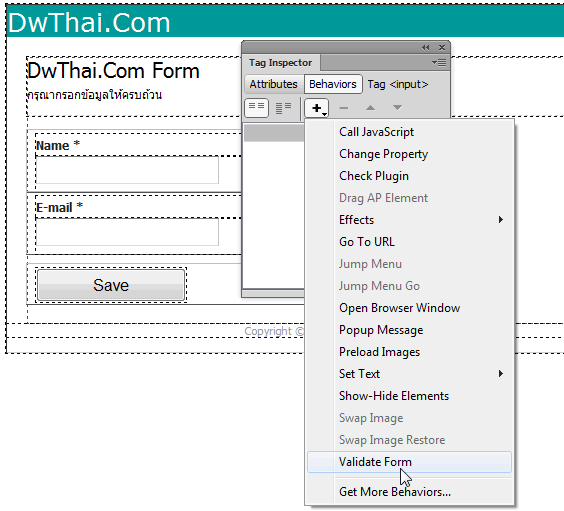Click the Remove Event minus icon
This screenshot has height=511, width=564.
(344, 108)
